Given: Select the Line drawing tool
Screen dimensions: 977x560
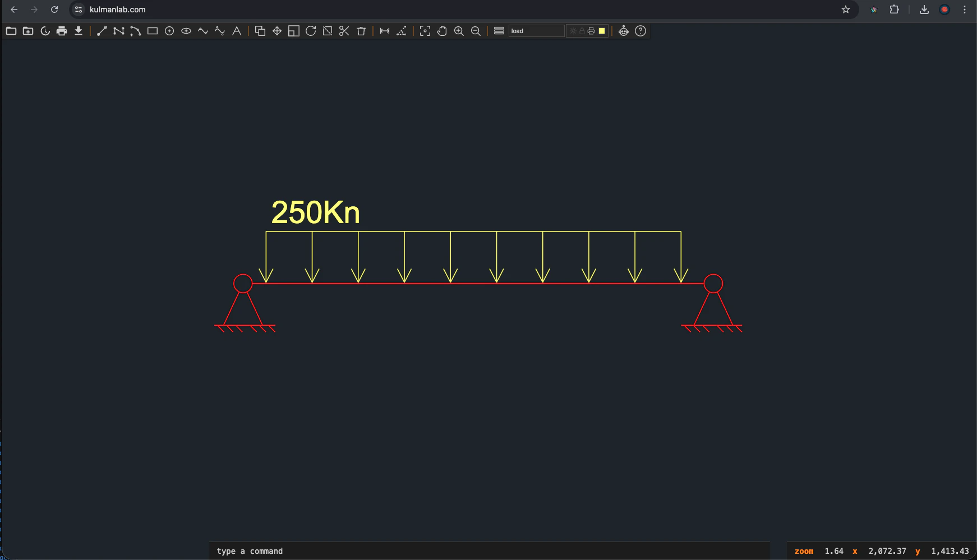Looking at the screenshot, I should (102, 31).
